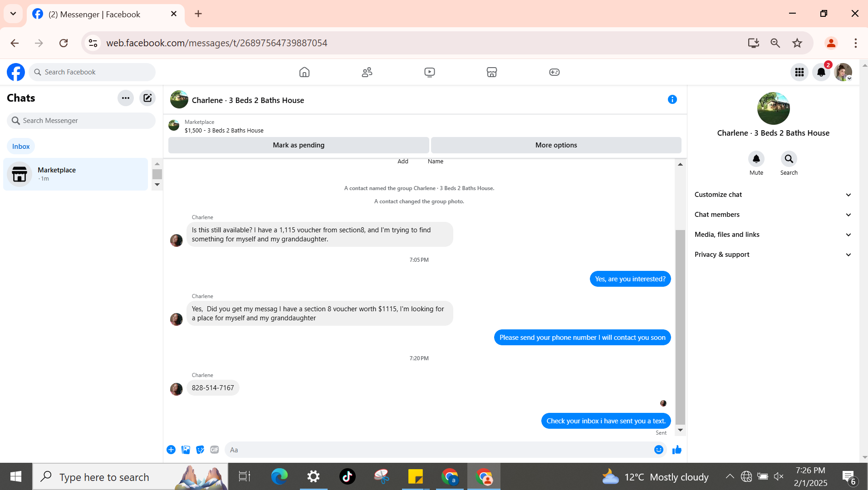Screen dimensions: 868x490
Task: Go to the Home feed icon
Action: pyautogui.click(x=304, y=72)
